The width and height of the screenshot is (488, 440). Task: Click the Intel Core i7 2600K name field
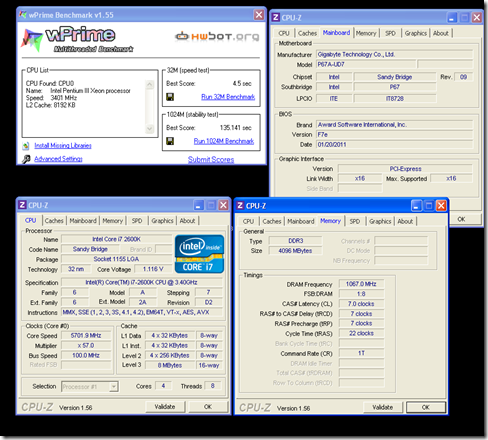coord(117,239)
